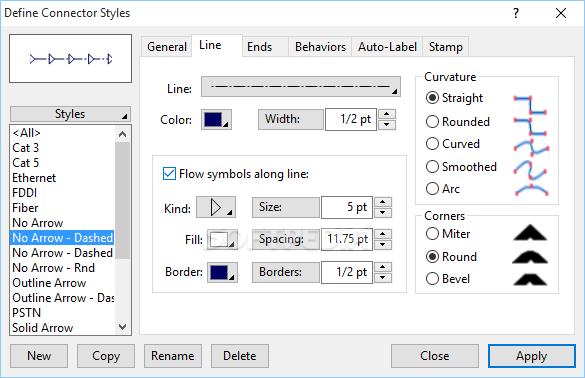This screenshot has height=378, width=585.
Task: Click the Rename button
Action: [x=173, y=356]
